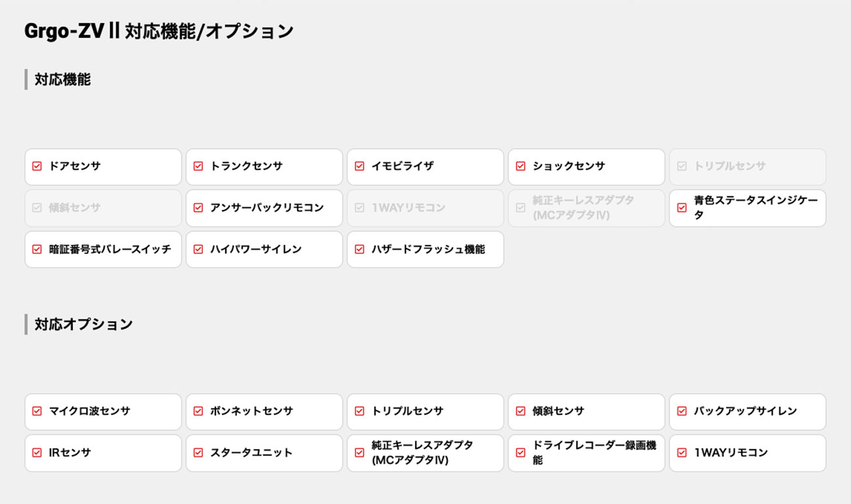
Task: Click the greyed-out 1WAYリモコン feature
Action: (x=425, y=208)
